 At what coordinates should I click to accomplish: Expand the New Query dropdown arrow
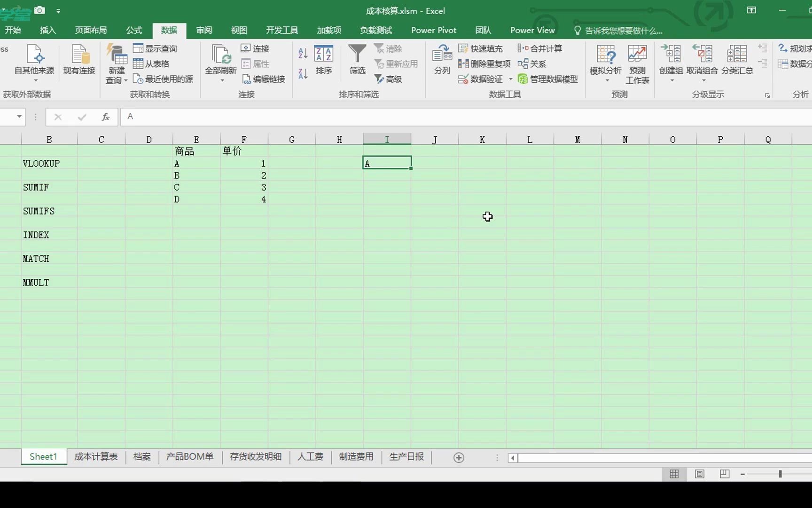pyautogui.click(x=126, y=80)
